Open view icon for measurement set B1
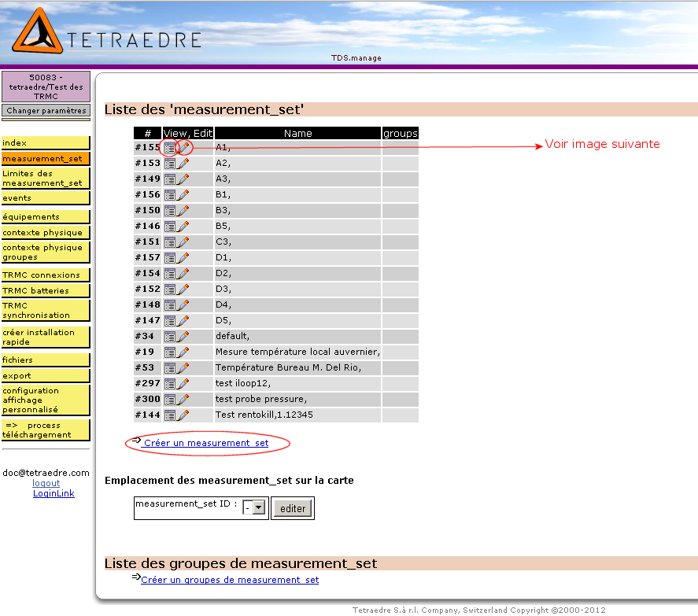The image size is (698, 616). point(170,194)
